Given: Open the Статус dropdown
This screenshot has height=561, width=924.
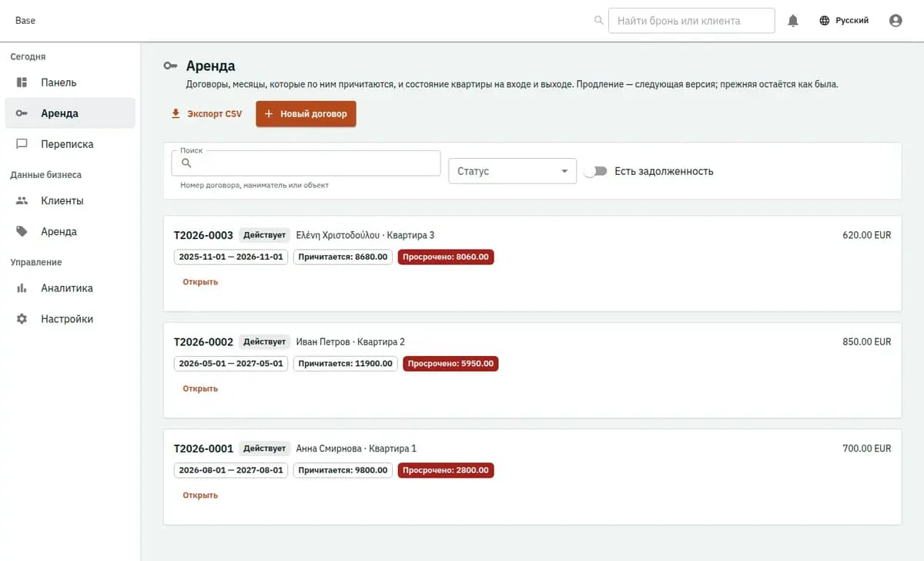Looking at the screenshot, I should [x=513, y=171].
